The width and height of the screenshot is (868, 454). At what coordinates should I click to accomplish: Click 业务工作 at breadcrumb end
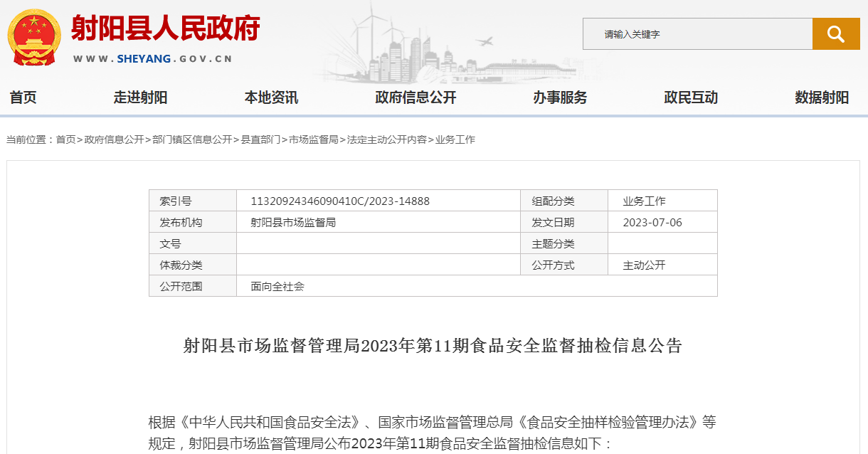pos(455,139)
